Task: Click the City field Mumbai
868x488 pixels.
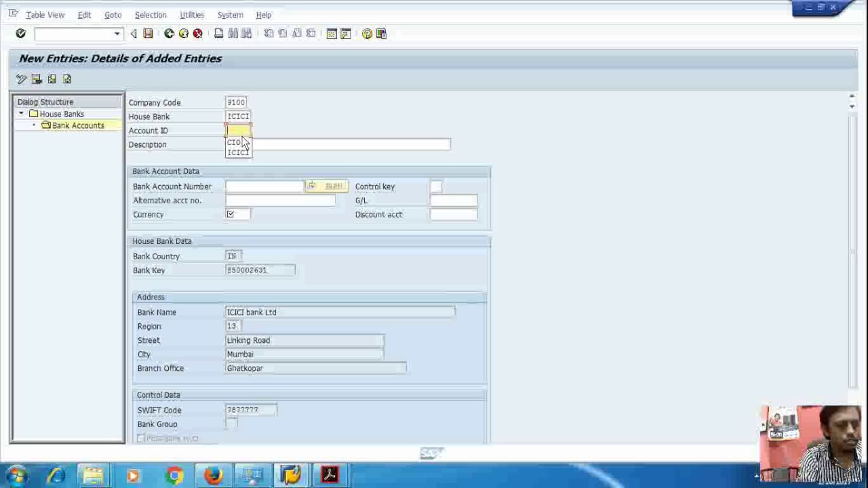Action: (x=304, y=354)
